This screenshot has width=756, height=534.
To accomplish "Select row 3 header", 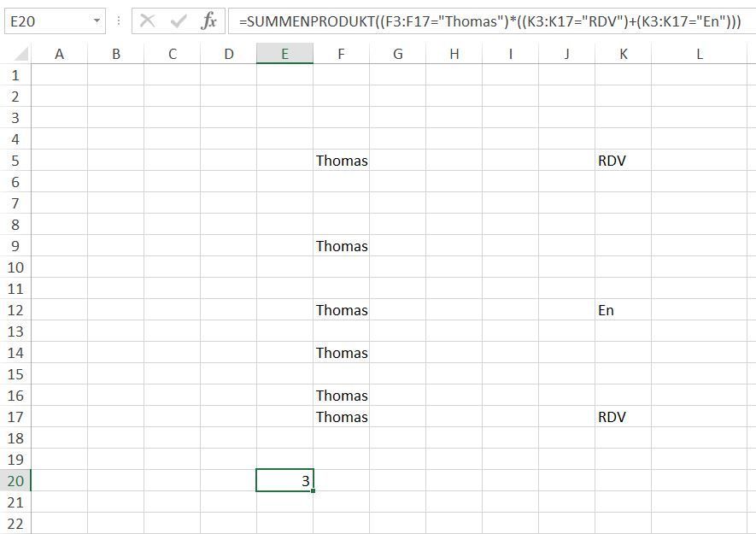I will [15, 118].
